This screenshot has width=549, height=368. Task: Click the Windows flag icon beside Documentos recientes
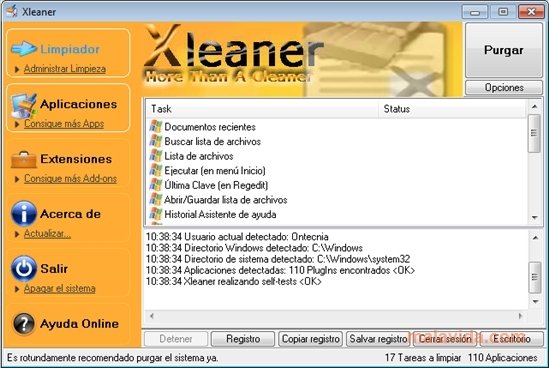(156, 126)
